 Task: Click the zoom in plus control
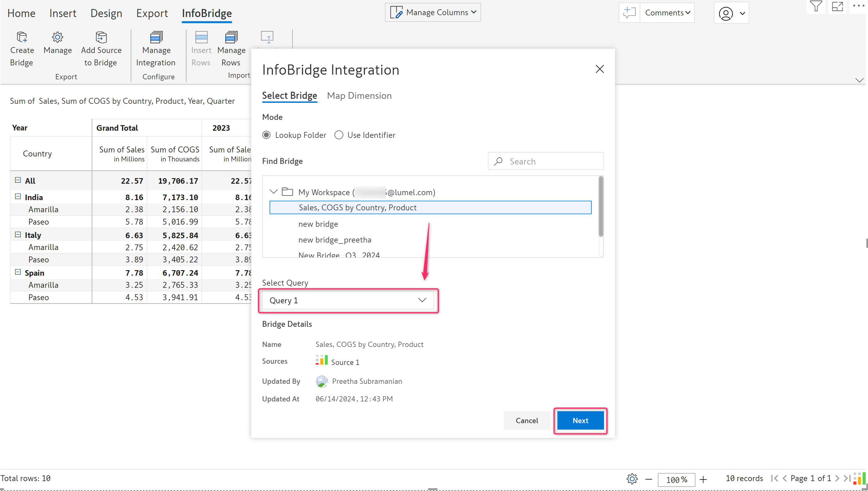tap(703, 479)
